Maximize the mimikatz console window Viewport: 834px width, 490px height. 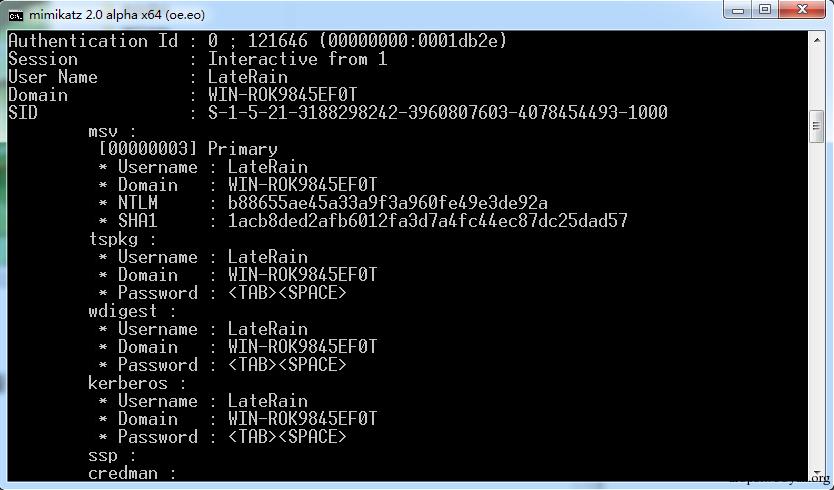coord(766,10)
